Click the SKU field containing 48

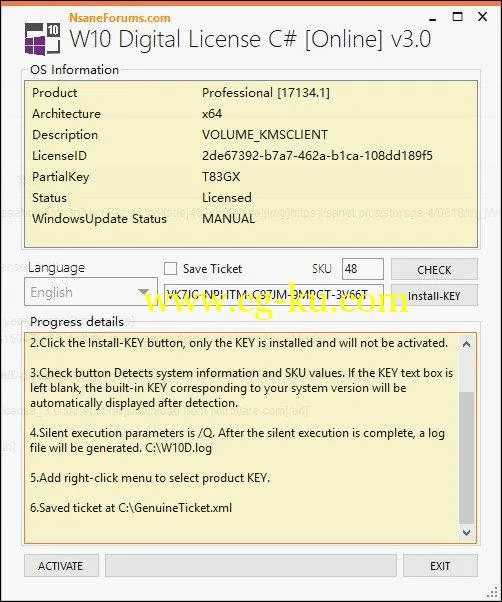click(363, 269)
